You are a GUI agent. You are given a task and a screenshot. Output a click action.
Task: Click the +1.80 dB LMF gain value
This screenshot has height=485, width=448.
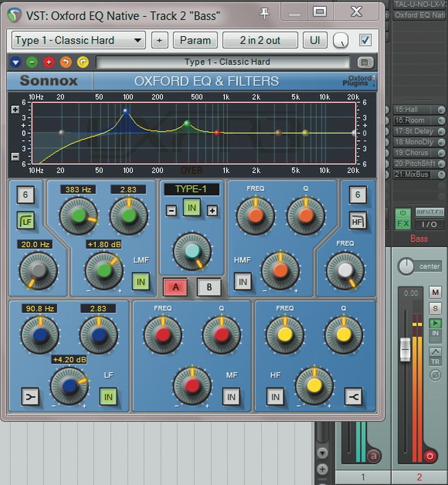[104, 244]
